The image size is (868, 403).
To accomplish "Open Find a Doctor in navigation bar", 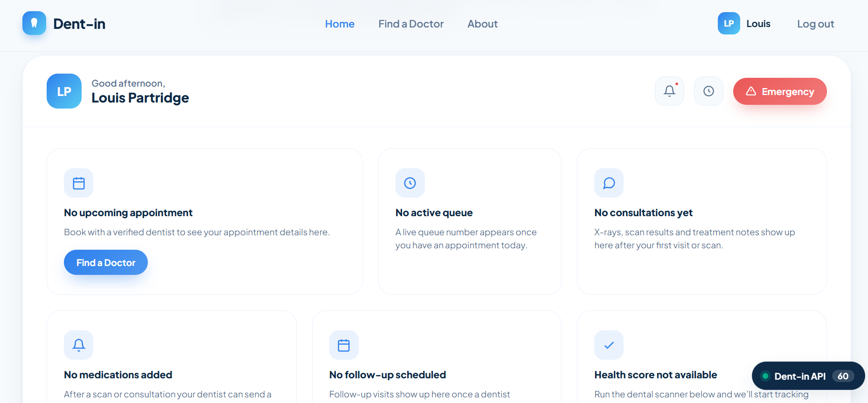I will (x=411, y=24).
